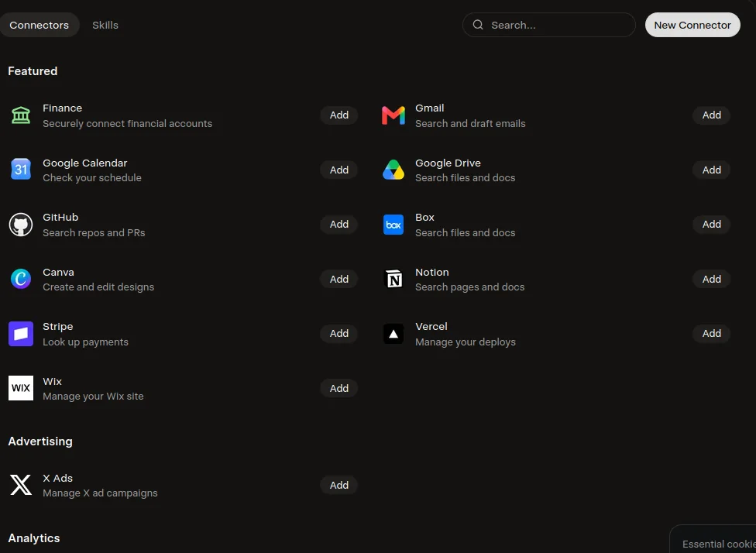Click the 'Notion' connector title

432,273
